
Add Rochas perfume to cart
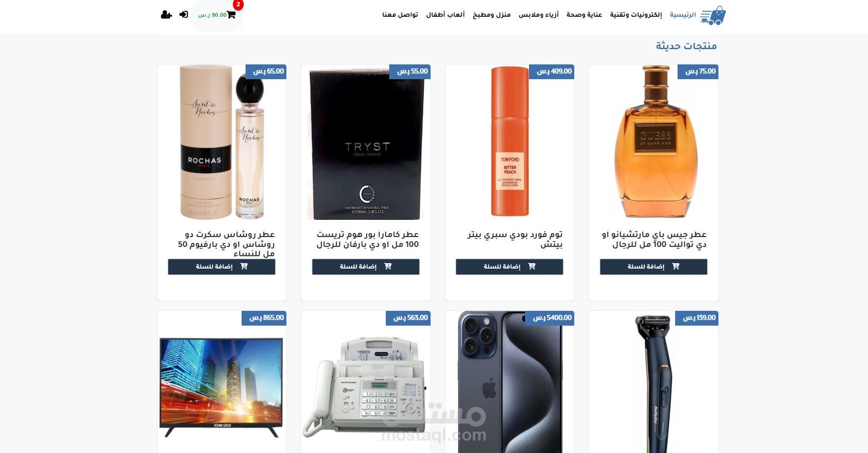(x=221, y=267)
